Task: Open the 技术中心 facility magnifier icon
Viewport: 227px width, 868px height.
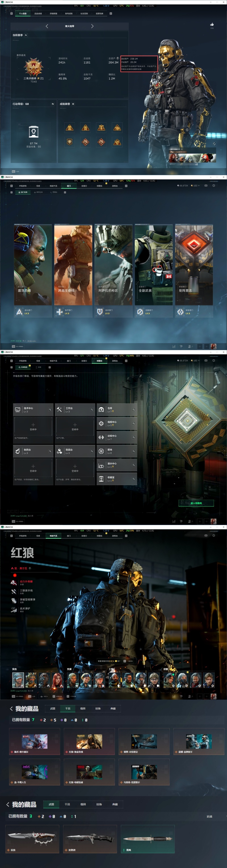Action: 50,410
